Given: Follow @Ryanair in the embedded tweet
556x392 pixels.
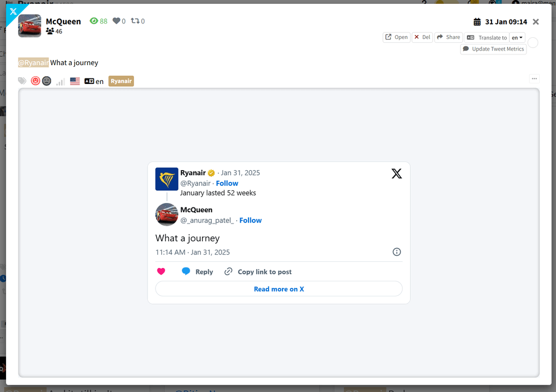Looking at the screenshot, I should [x=227, y=183].
